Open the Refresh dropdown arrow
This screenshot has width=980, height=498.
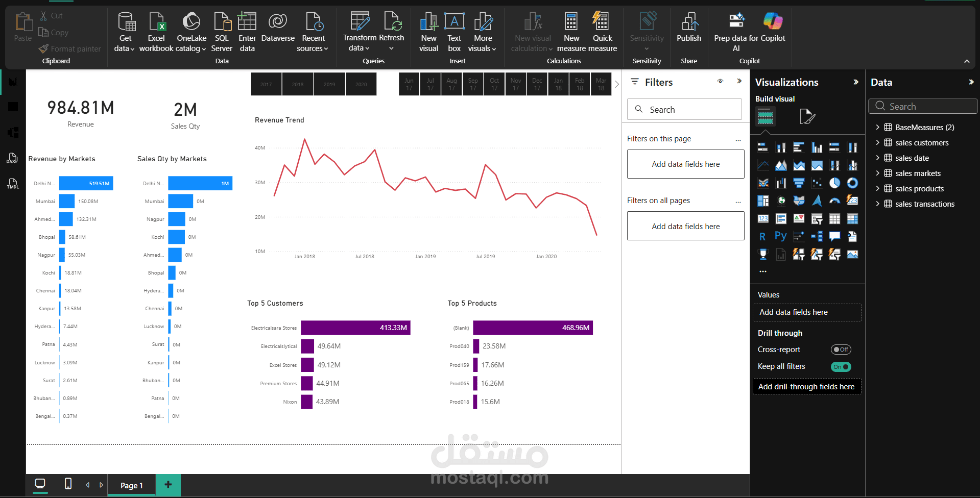click(x=392, y=48)
